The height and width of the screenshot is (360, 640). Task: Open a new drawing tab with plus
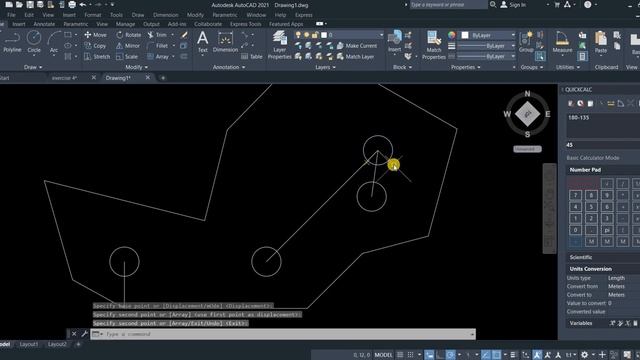[163, 78]
